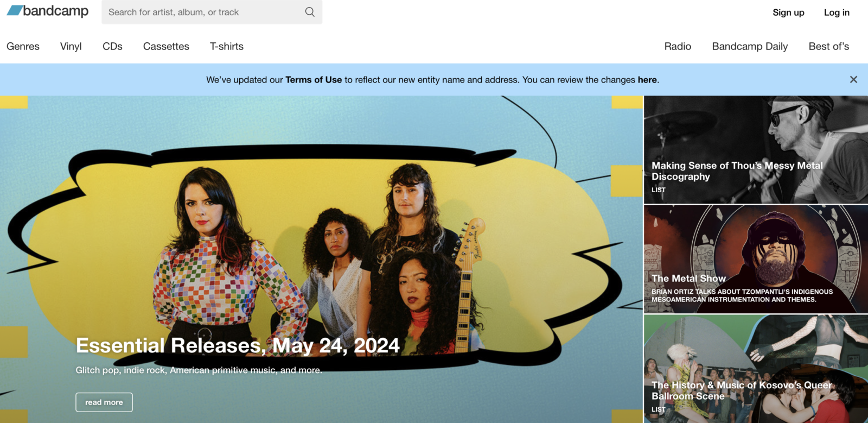Viewport: 868px width, 423px height.
Task: Click the Brian Ortiz Tzompantli description text
Action: click(x=742, y=295)
